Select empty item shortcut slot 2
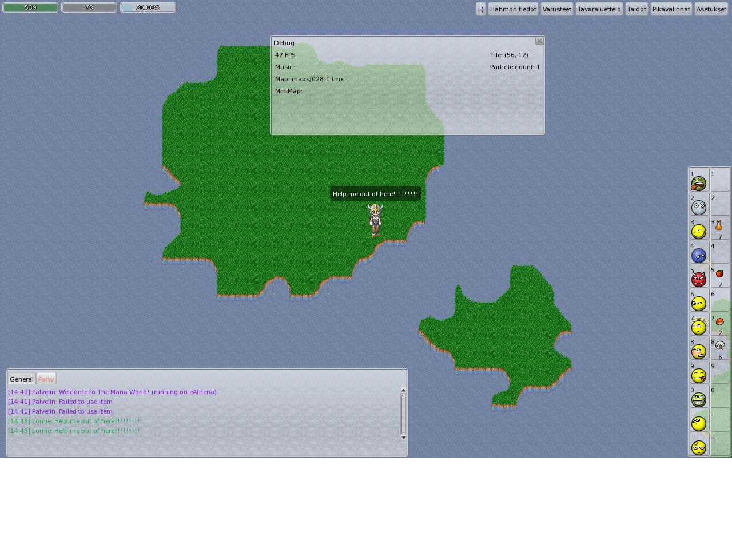 tap(720, 204)
